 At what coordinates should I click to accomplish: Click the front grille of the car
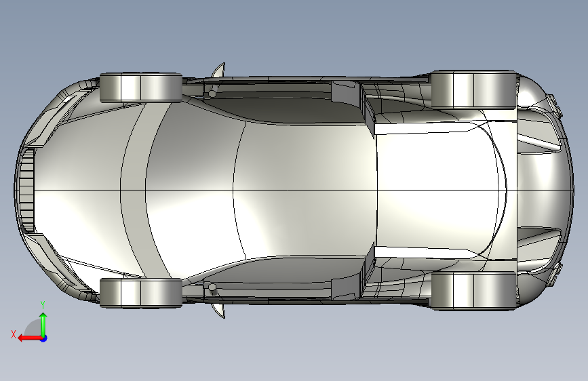coord(26,190)
